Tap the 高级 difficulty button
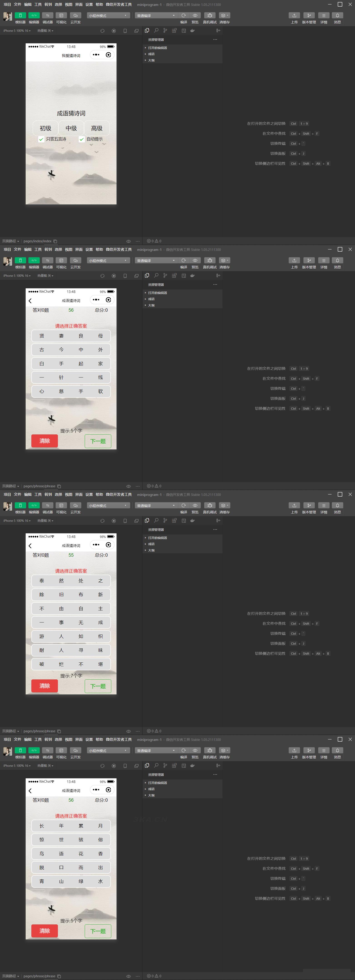The image size is (355, 980). click(97, 128)
